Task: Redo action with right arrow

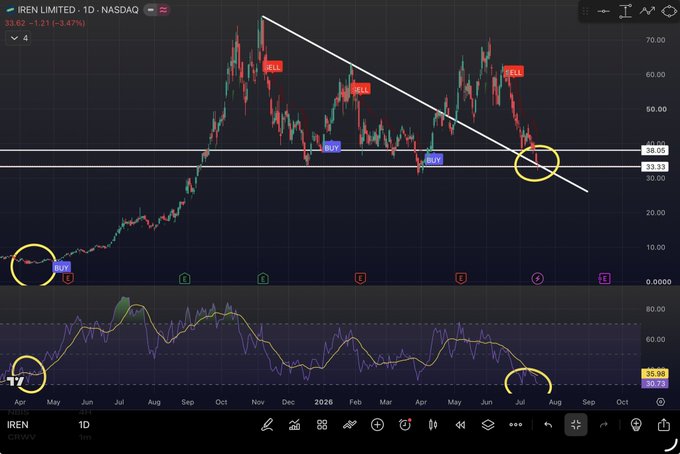Action: (604, 425)
